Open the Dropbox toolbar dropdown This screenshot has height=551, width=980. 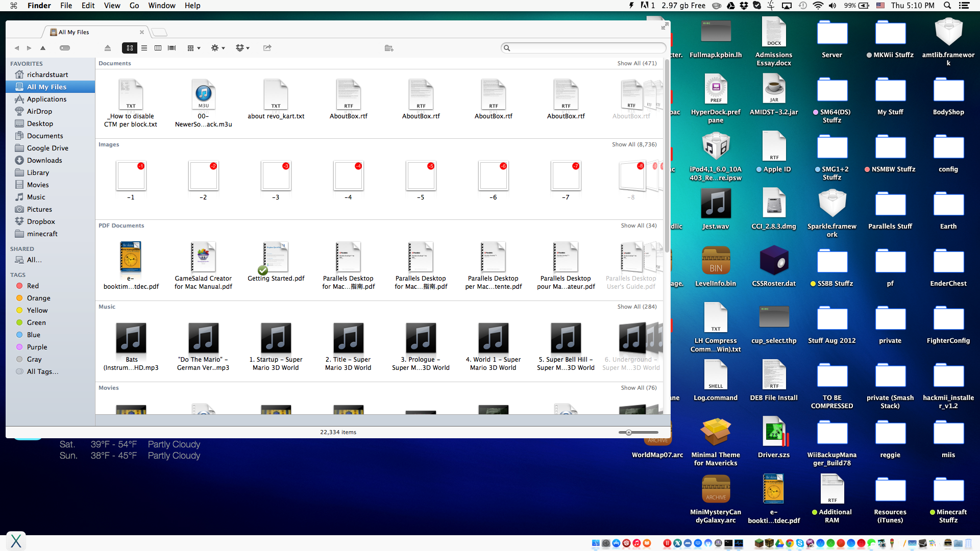(x=242, y=48)
